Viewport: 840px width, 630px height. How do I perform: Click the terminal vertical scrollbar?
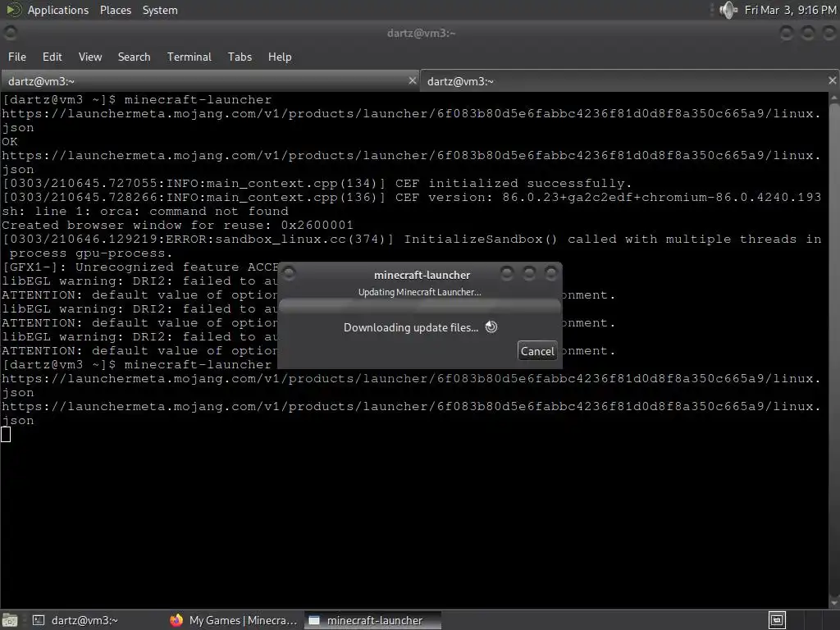point(834,348)
